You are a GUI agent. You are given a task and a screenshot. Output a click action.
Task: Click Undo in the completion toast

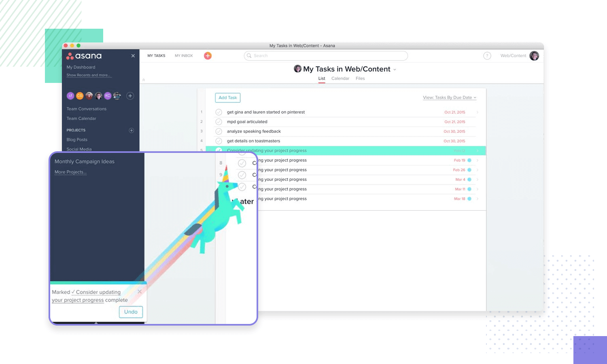click(131, 312)
